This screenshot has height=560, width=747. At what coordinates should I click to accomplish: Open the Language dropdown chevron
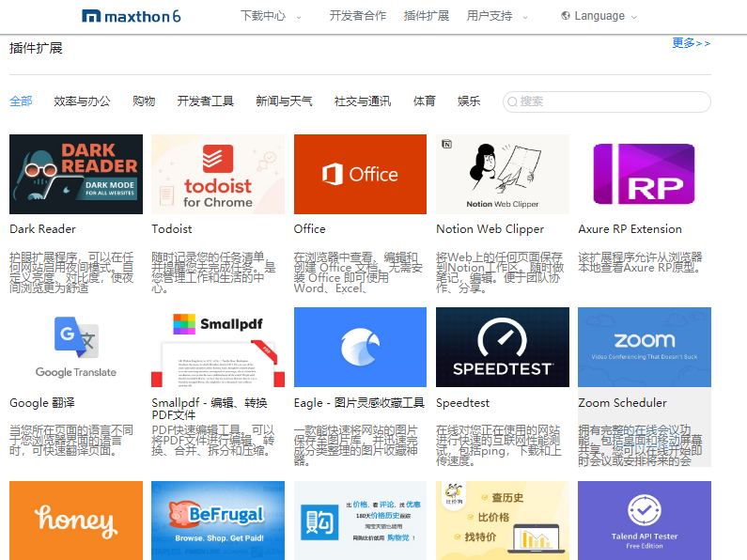pos(633,18)
